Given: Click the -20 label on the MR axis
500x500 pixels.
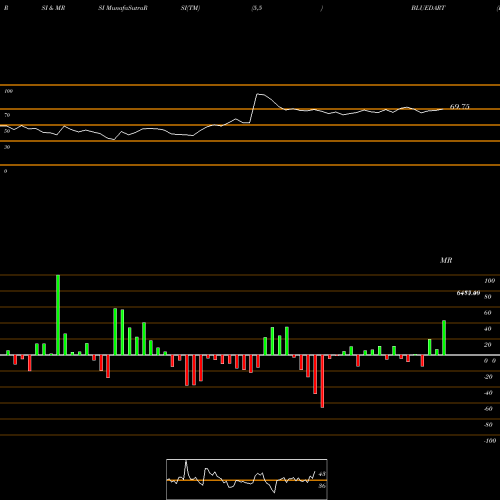Looking at the screenshot, I should click(488, 377).
